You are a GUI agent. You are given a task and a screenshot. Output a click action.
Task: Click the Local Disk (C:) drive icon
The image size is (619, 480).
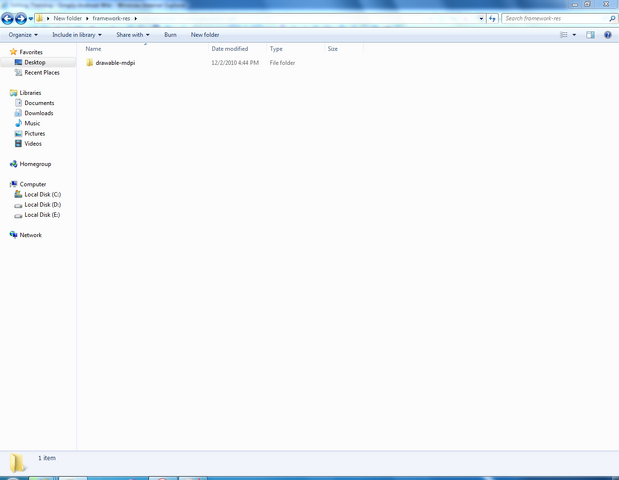(x=18, y=194)
